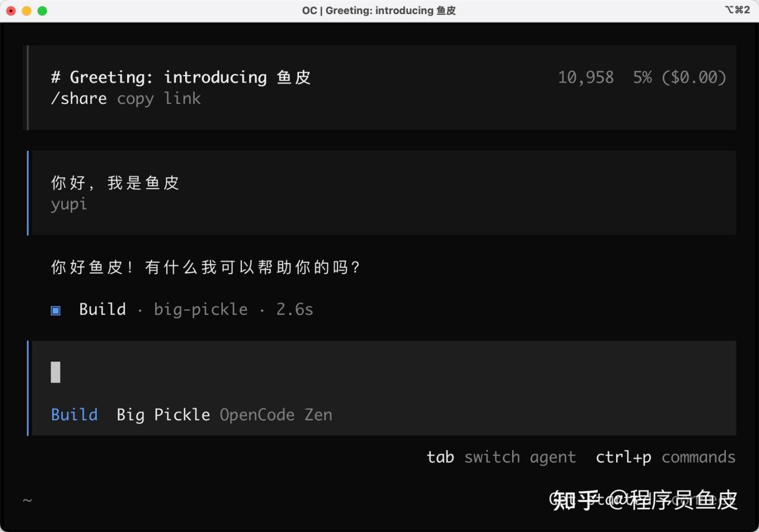The height and width of the screenshot is (532, 759).
Task: Toggle the Build agent label in prompt
Action: point(74,415)
